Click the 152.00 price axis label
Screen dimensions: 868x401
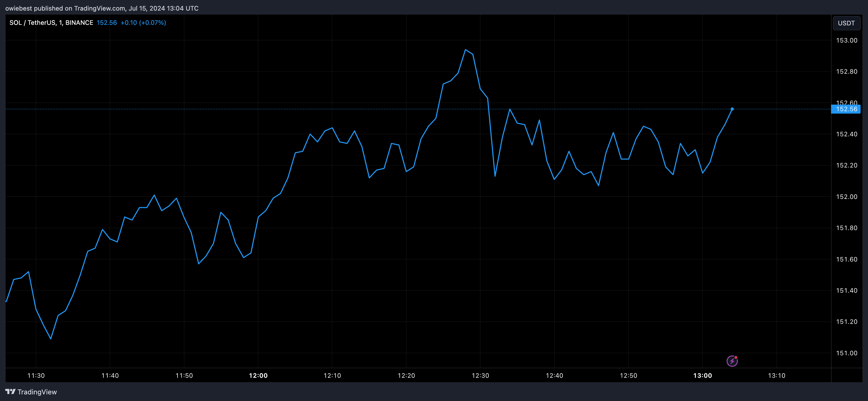pos(846,197)
